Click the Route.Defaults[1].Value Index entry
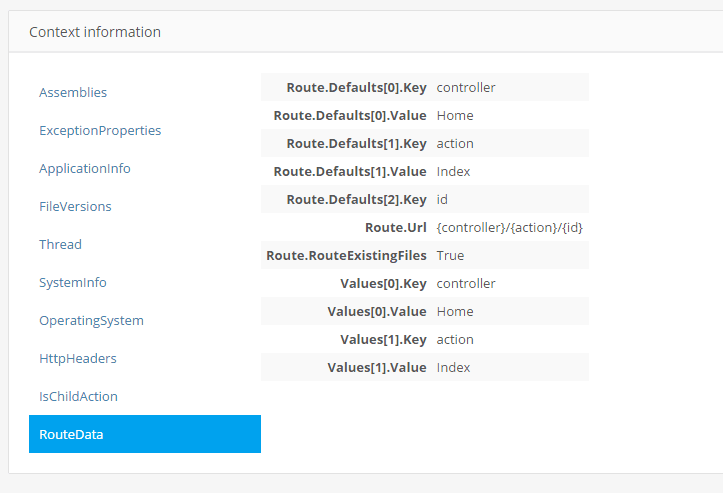723x493 pixels. point(453,171)
